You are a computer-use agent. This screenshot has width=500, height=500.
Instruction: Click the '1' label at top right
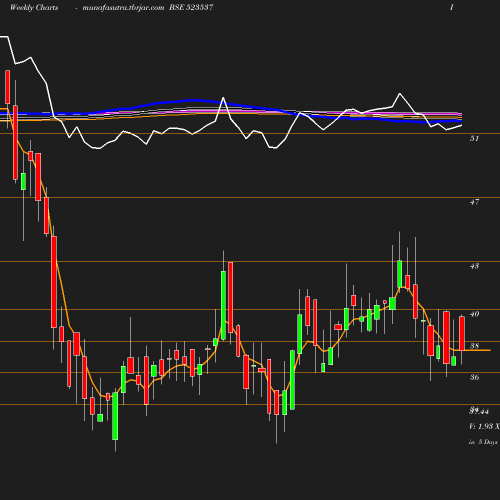pyautogui.click(x=452, y=8)
